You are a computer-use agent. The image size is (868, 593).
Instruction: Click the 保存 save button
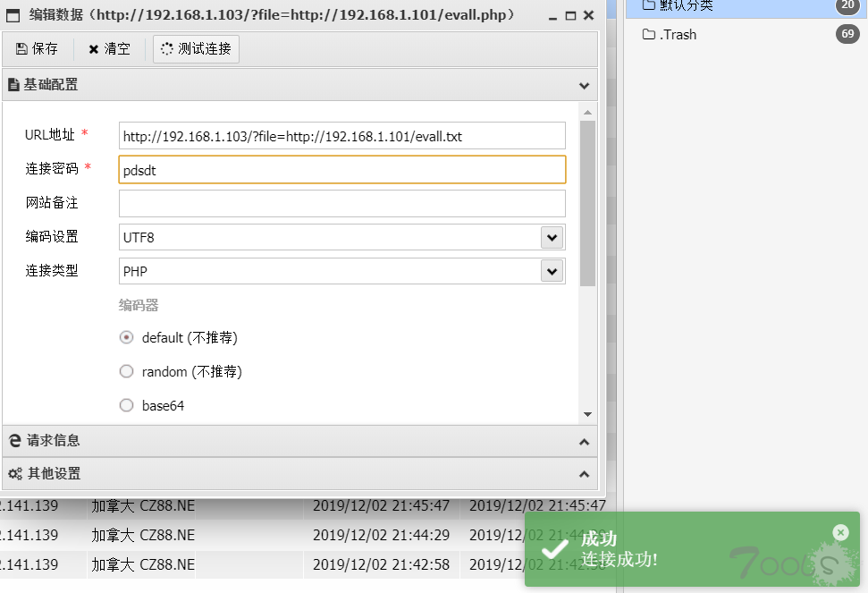point(37,48)
